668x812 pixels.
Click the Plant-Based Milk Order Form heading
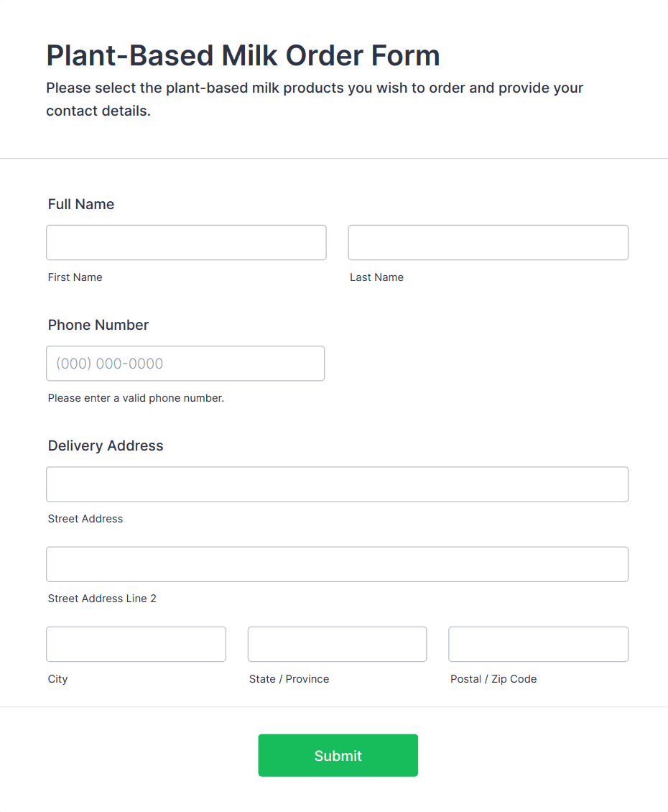pyautogui.click(x=243, y=55)
